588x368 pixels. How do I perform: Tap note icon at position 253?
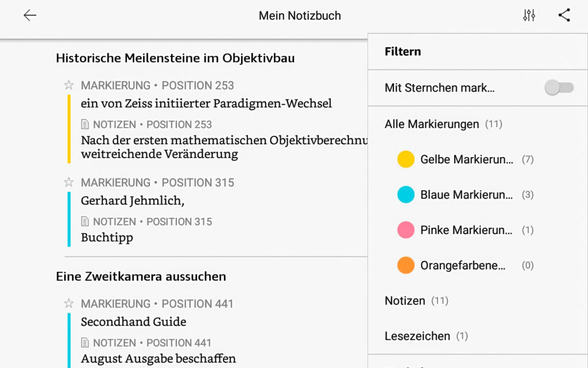86,125
